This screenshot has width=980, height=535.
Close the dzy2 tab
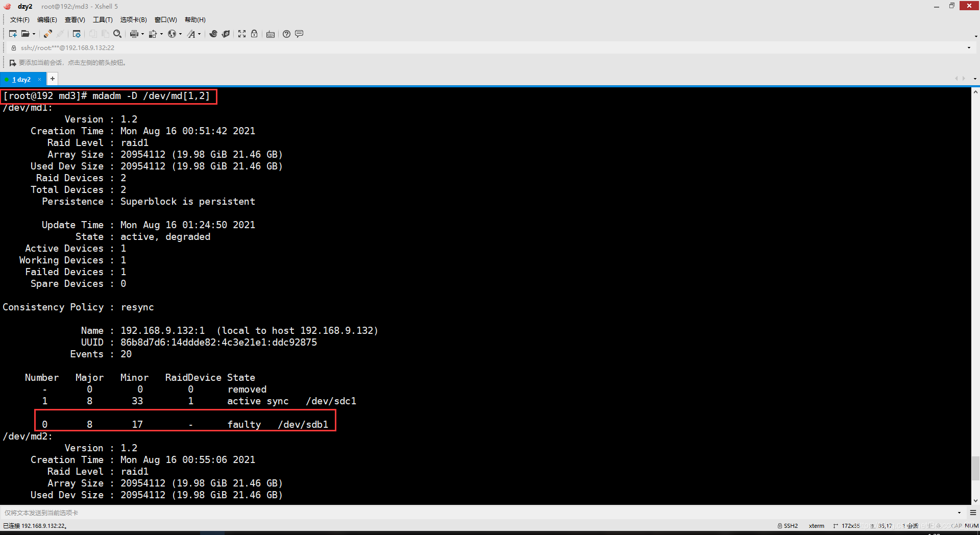pyautogui.click(x=39, y=80)
